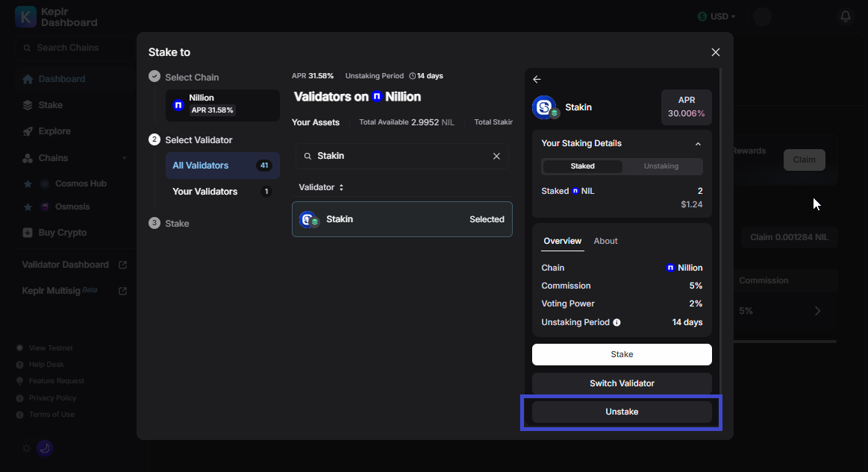Clear the Stakin search text
Viewport: 868px width, 472px height.
coord(496,156)
